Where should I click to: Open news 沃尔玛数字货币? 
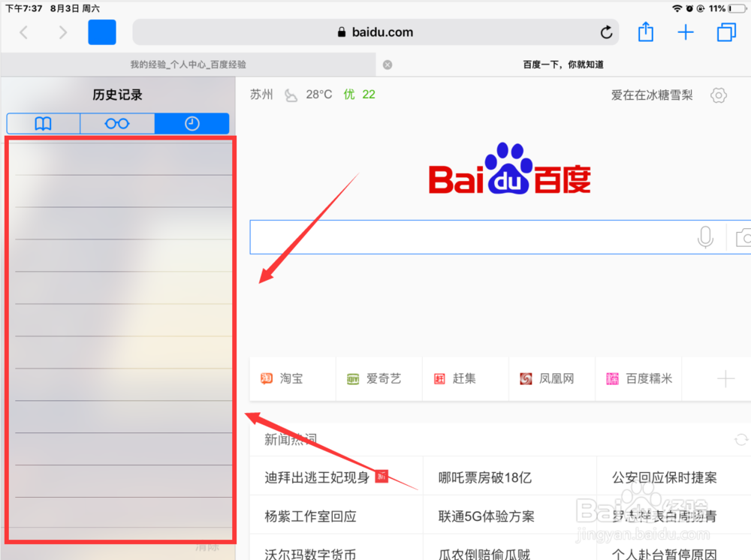click(x=310, y=554)
